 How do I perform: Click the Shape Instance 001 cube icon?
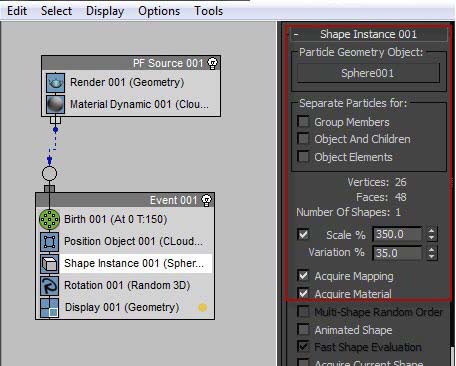coord(49,263)
